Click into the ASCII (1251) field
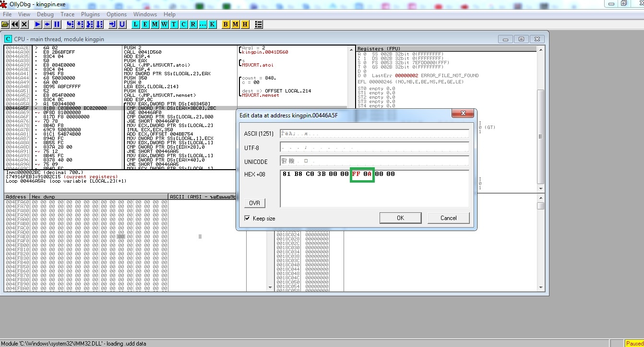 click(375, 134)
